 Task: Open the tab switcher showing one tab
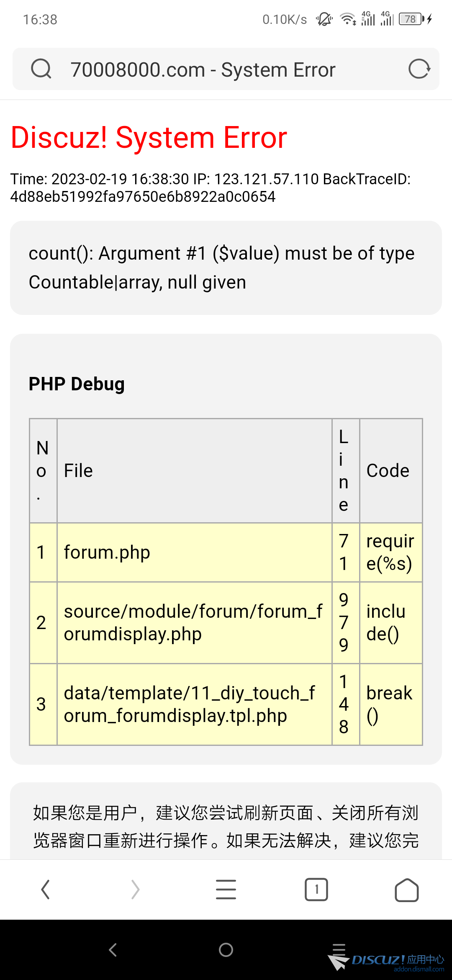(316, 890)
